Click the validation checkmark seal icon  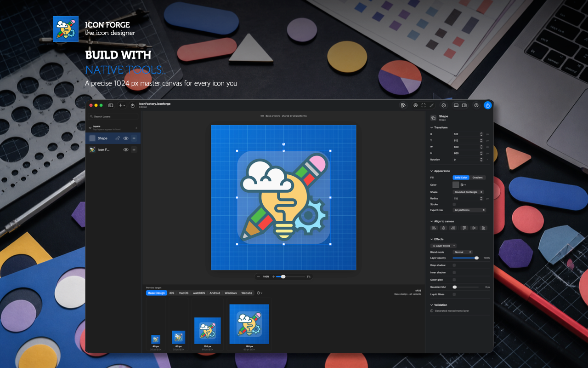pyautogui.click(x=443, y=105)
